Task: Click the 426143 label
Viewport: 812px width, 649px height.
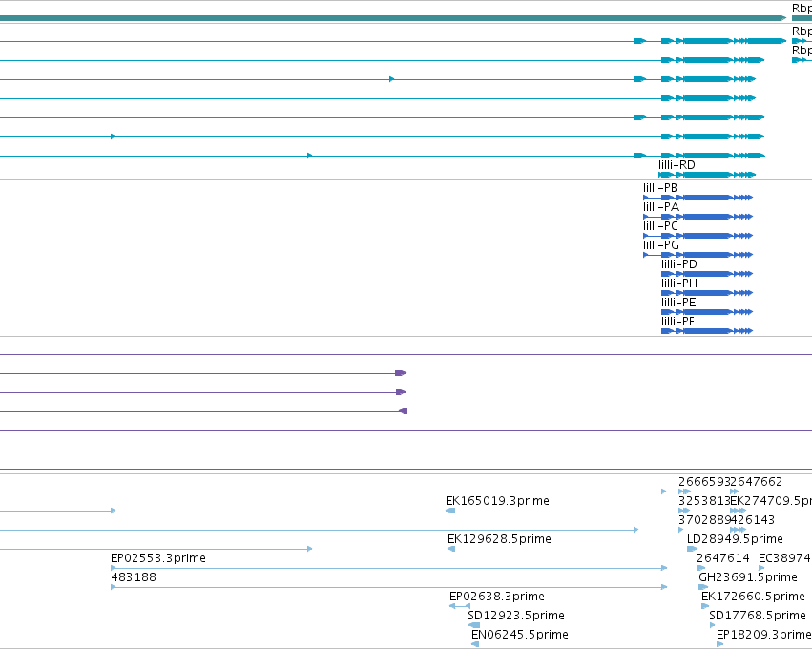Action: pyautogui.click(x=753, y=520)
